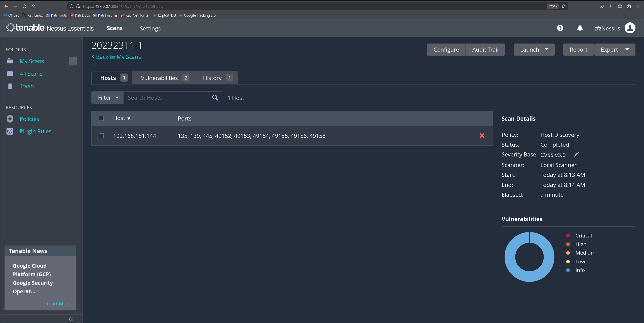The height and width of the screenshot is (323, 644).
Task: Open the Filter dropdown
Action: click(108, 98)
